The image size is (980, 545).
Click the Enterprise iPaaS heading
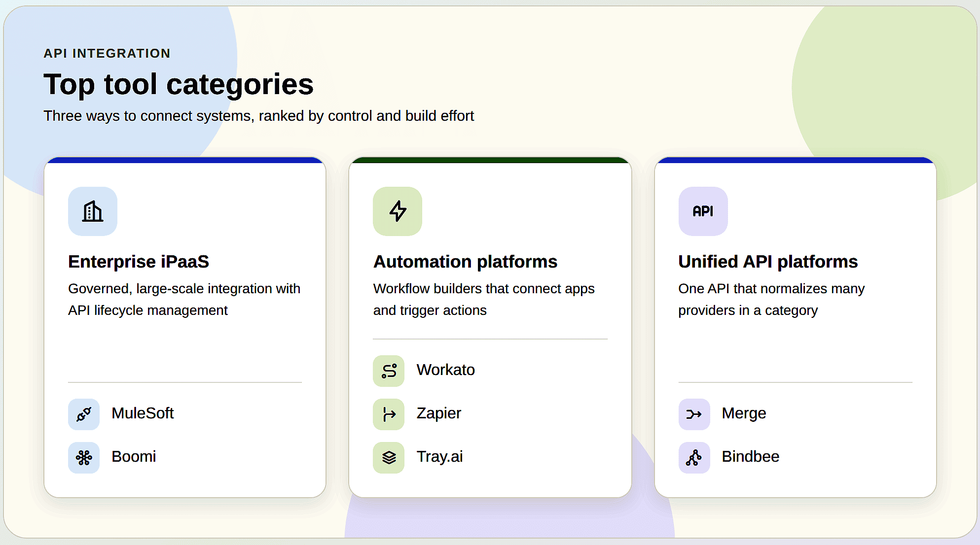(x=139, y=262)
